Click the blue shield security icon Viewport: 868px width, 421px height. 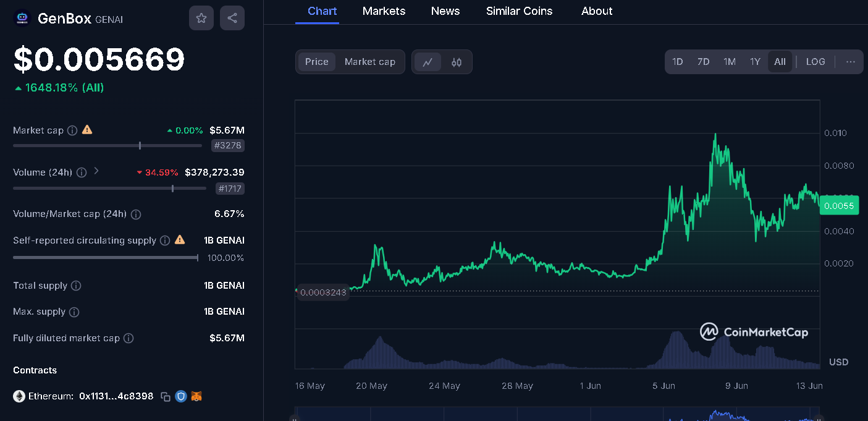(181, 396)
